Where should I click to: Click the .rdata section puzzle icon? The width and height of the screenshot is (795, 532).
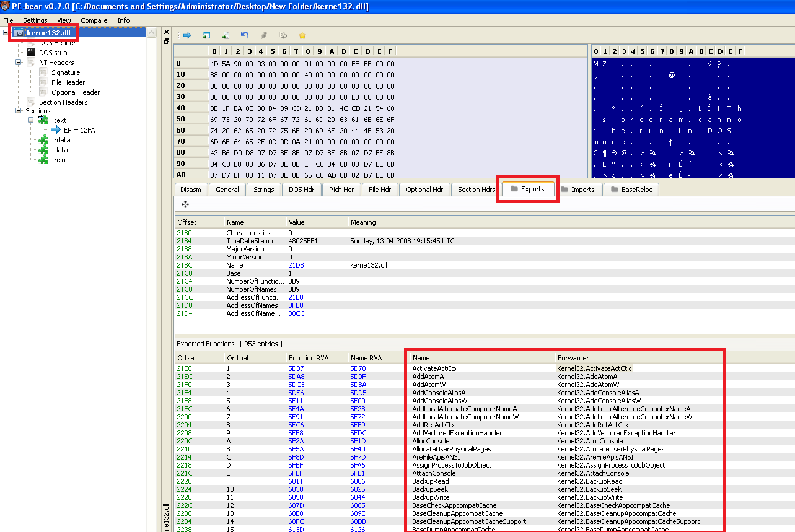(43, 140)
